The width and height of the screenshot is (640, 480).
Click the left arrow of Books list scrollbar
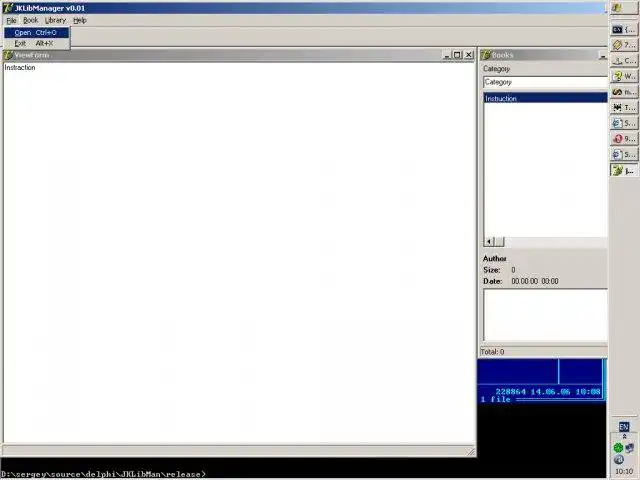(x=489, y=242)
